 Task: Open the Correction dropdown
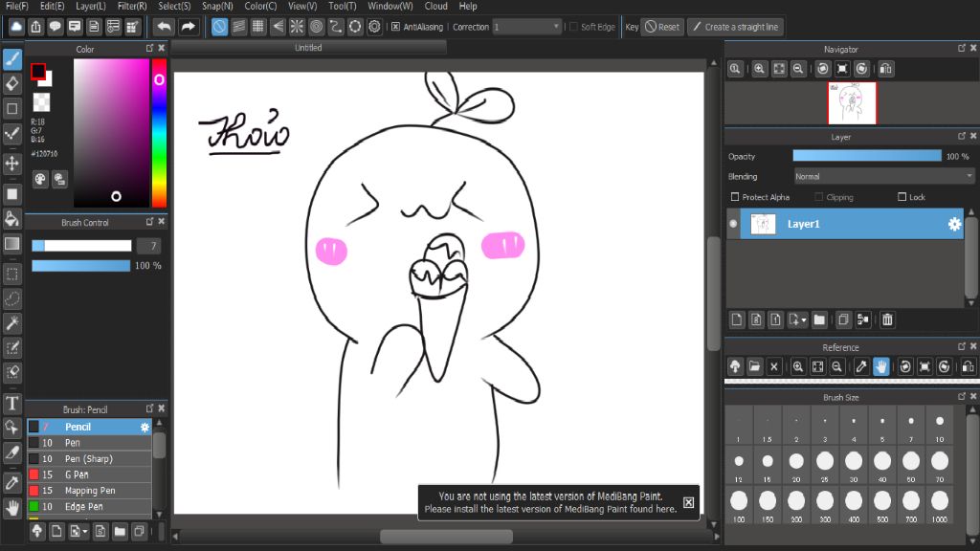[x=526, y=27]
